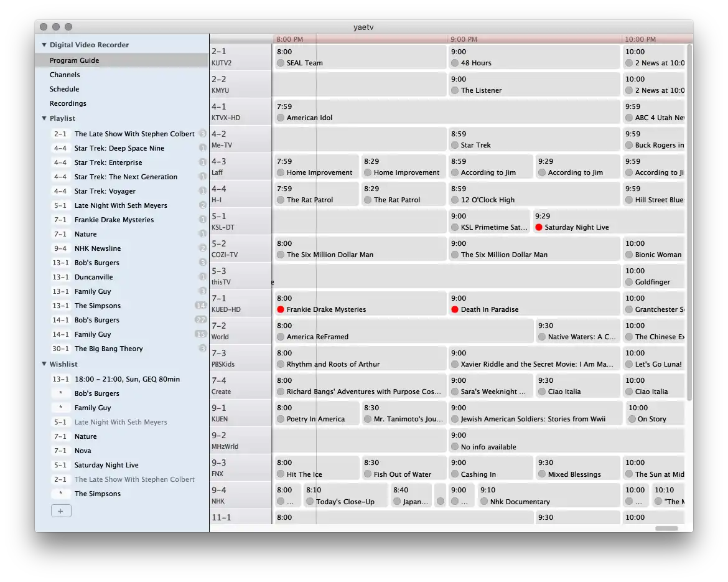Click the record circle for Hit The Ice
The height and width of the screenshot is (582, 728).
coord(281,474)
